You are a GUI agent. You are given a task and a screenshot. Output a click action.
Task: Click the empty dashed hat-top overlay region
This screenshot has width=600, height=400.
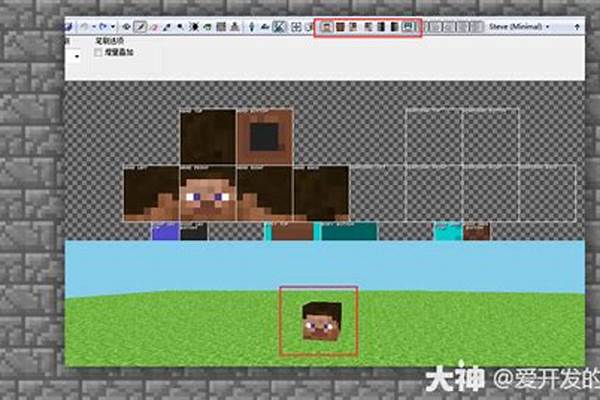[434, 137]
